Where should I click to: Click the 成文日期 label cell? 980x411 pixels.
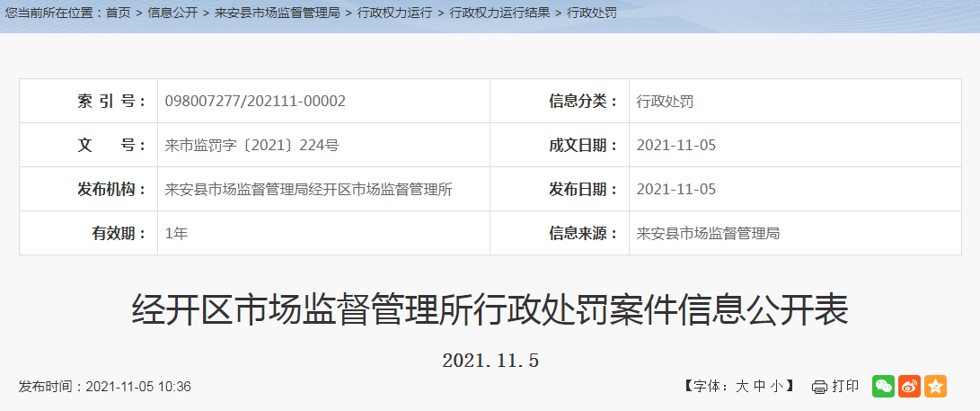click(x=560, y=145)
